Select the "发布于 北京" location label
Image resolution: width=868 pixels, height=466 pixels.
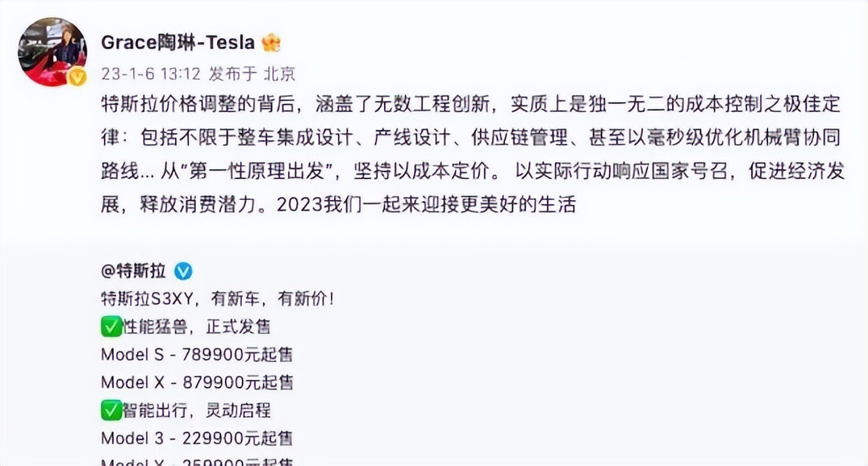coord(252,73)
